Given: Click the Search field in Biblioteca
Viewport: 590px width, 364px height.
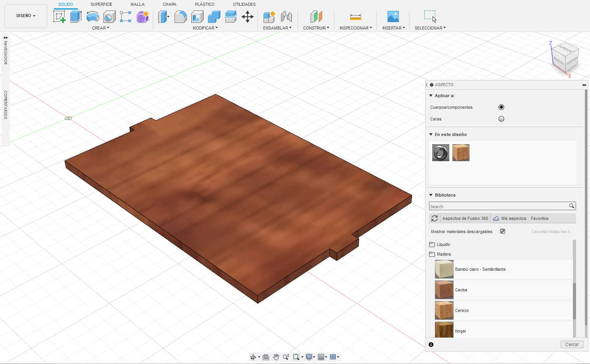Looking at the screenshot, I should pyautogui.click(x=499, y=206).
